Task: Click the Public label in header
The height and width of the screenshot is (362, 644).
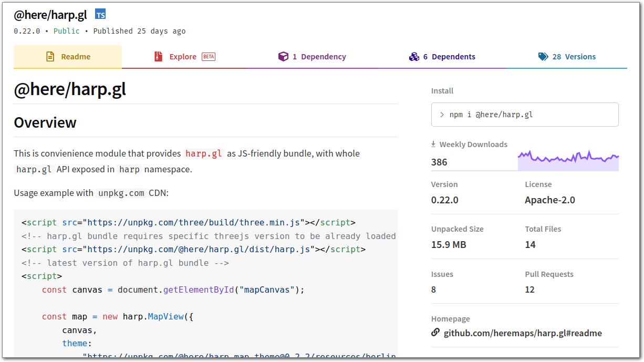Action: [x=67, y=31]
